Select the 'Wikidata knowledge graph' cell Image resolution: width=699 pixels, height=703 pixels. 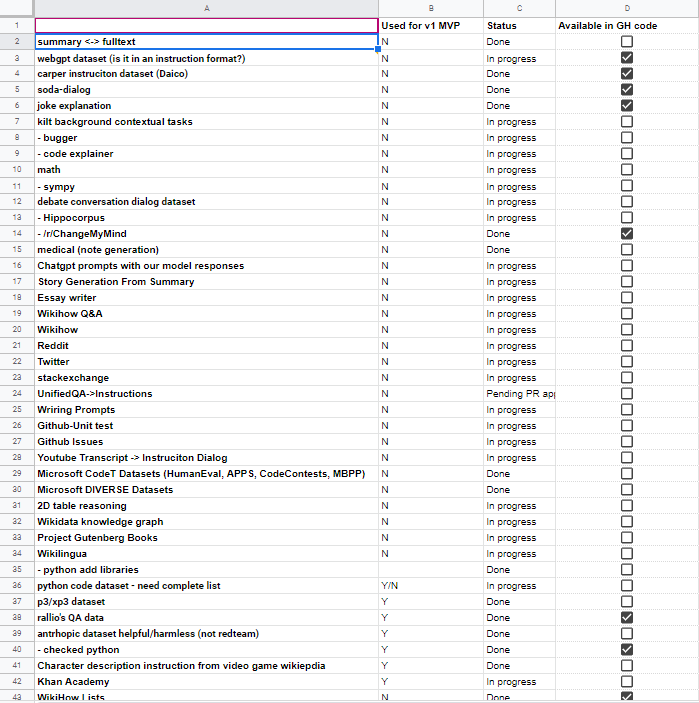pos(206,521)
